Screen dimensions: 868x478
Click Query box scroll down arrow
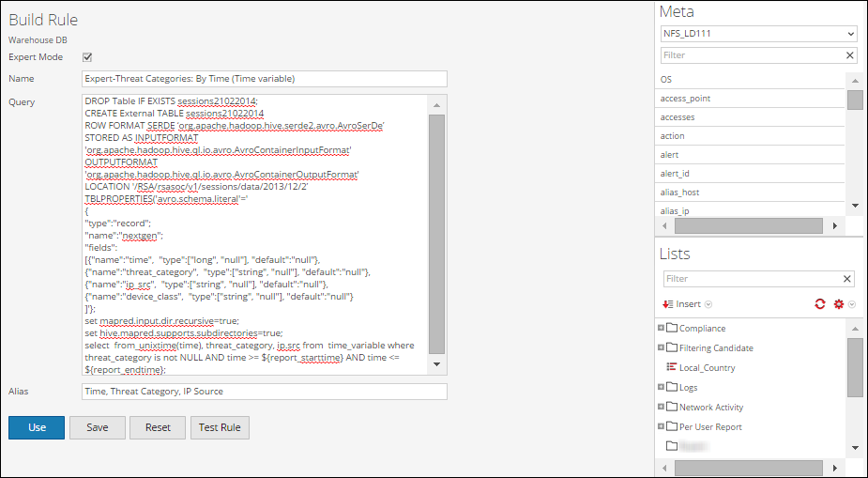pos(436,364)
